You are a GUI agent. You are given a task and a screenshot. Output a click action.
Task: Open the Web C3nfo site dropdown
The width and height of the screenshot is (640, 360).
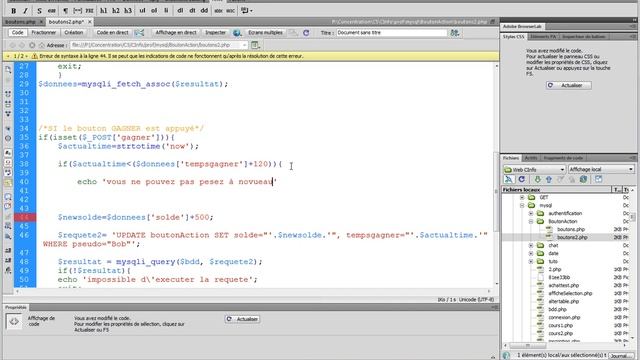point(534,169)
